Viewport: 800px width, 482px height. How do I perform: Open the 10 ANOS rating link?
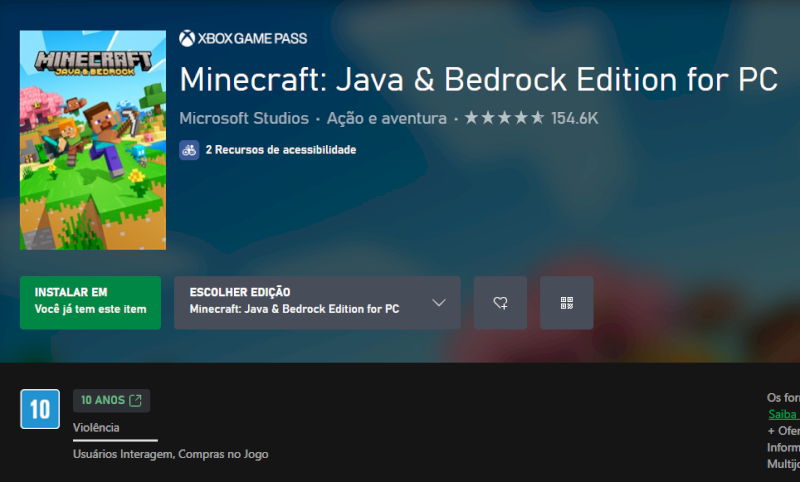tap(111, 400)
